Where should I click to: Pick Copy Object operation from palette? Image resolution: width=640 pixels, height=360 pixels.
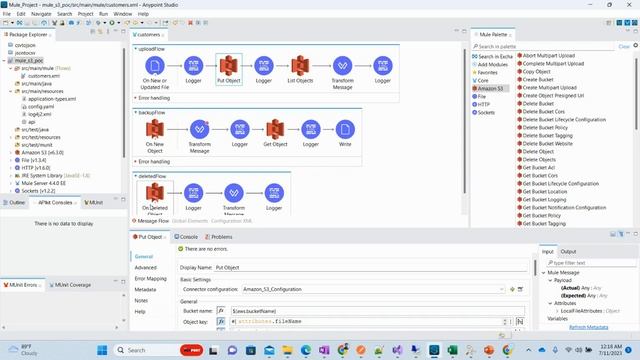click(536, 71)
